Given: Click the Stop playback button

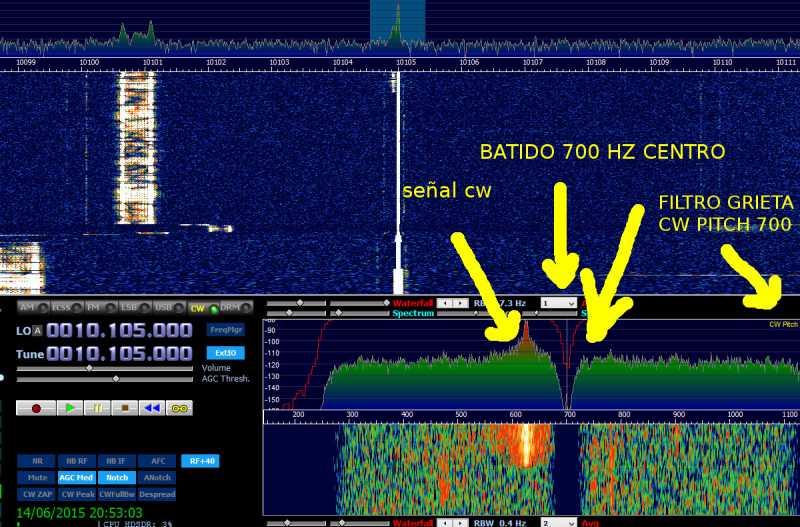Looking at the screenshot, I should click(124, 408).
